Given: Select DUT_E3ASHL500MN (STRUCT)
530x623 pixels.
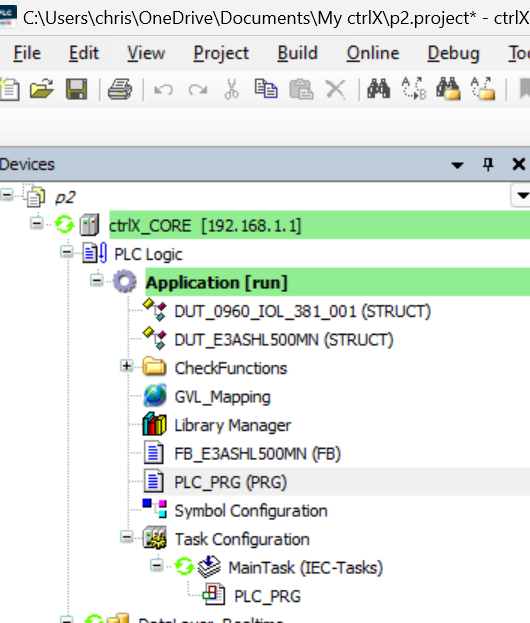Looking at the screenshot, I should tap(284, 340).
